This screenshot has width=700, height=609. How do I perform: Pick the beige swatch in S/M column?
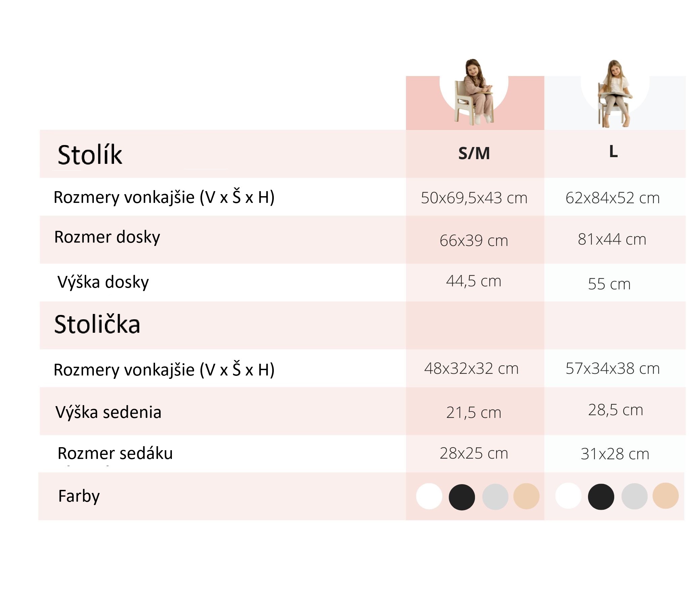pos(526,497)
